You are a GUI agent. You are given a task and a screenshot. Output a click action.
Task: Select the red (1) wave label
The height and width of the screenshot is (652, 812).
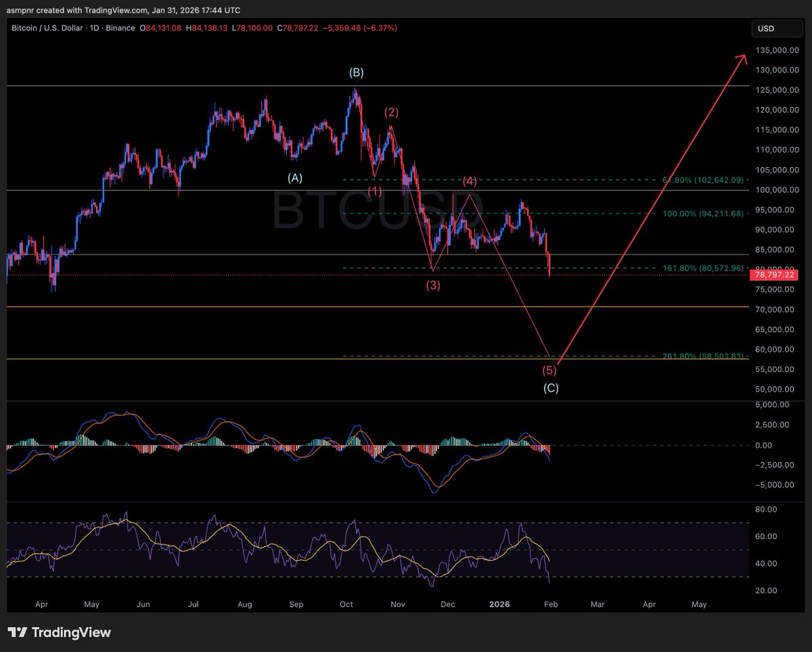[x=375, y=191]
